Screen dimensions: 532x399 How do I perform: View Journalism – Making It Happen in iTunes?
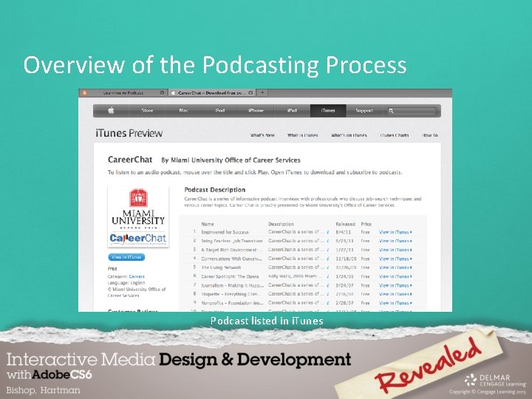click(x=395, y=285)
